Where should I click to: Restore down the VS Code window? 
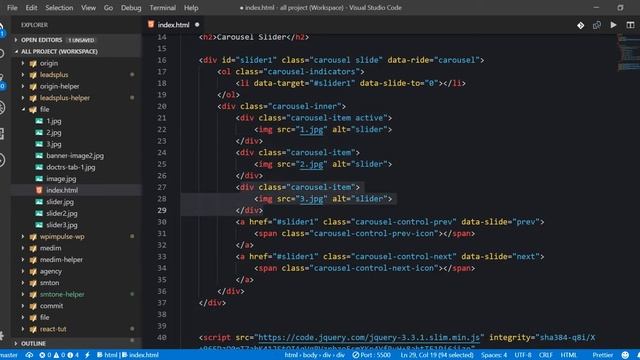pyautogui.click(x=620, y=8)
